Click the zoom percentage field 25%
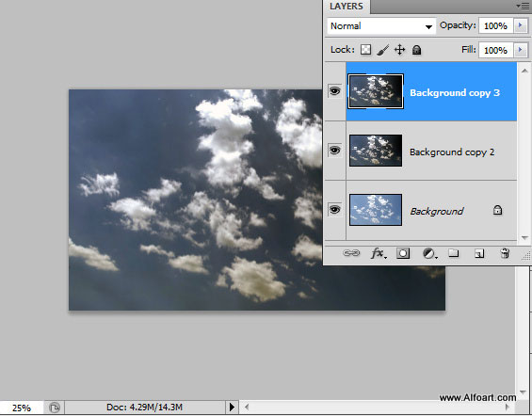Image resolution: width=532 pixels, height=416 pixels. click(x=22, y=408)
